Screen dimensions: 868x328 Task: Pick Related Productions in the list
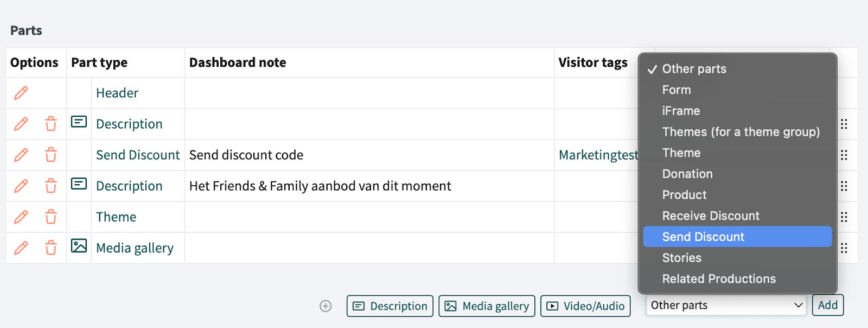(719, 279)
